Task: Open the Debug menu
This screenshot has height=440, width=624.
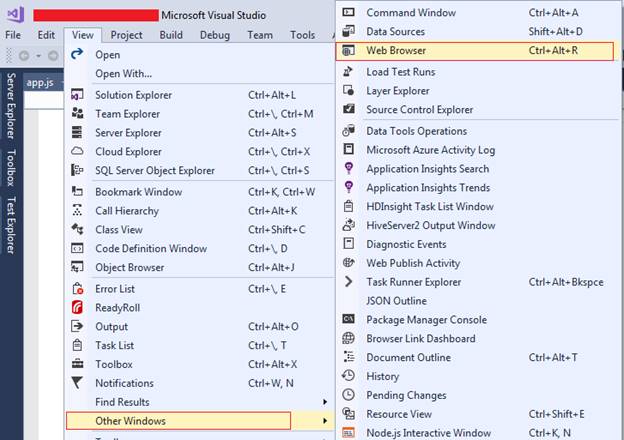Action: (214, 35)
